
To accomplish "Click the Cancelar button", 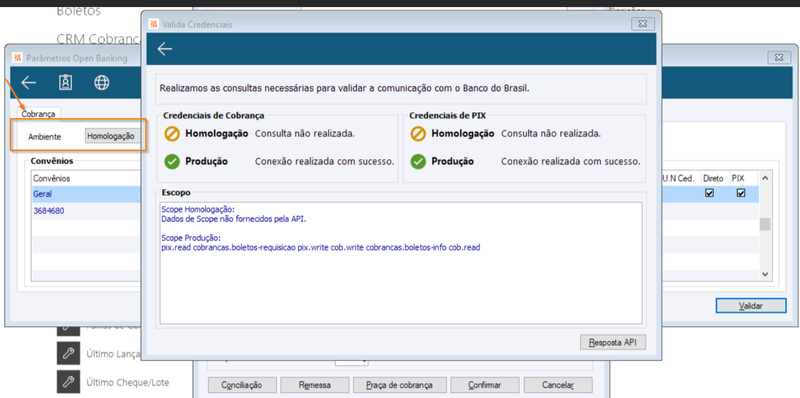I will point(558,385).
